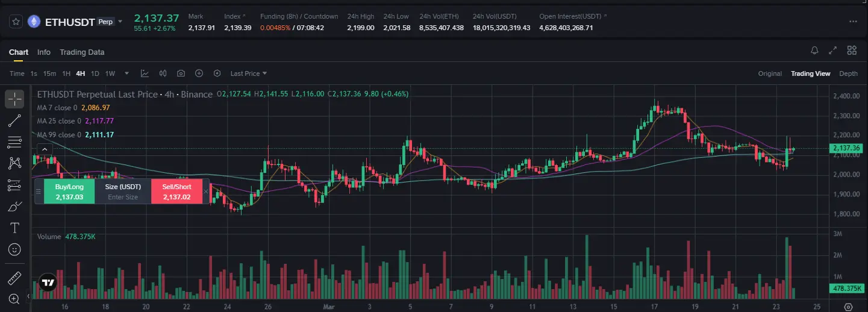The height and width of the screenshot is (312, 868).
Task: Select the ruler measure tool
Action: point(15,279)
